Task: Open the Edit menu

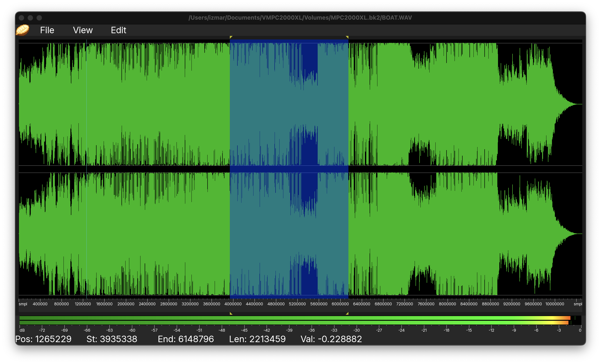Action: point(118,30)
